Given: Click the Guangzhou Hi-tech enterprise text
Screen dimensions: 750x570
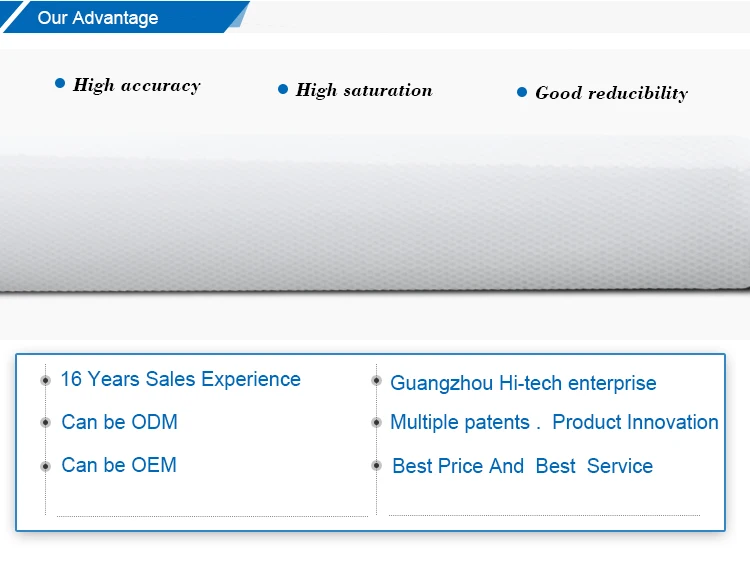Looking at the screenshot, I should point(523,383).
